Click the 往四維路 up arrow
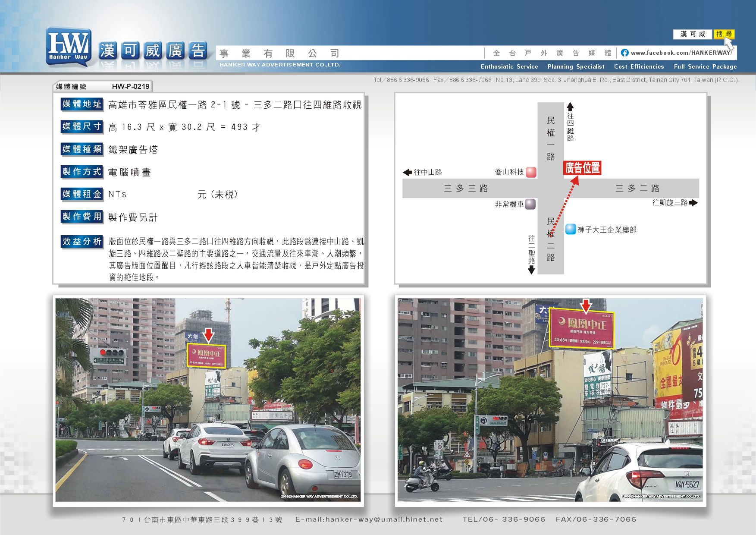Viewport: 756px width, 535px height. click(570, 107)
